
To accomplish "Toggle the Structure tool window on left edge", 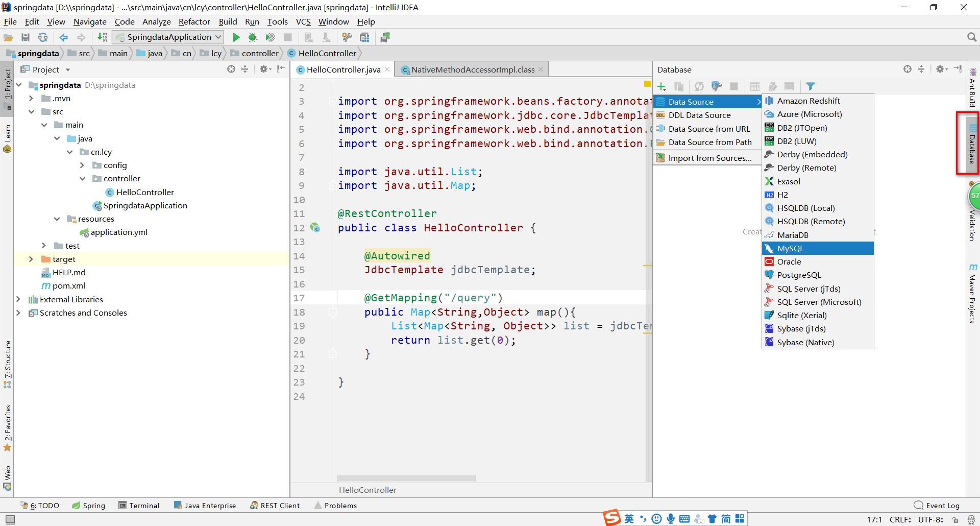I will pyautogui.click(x=8, y=363).
